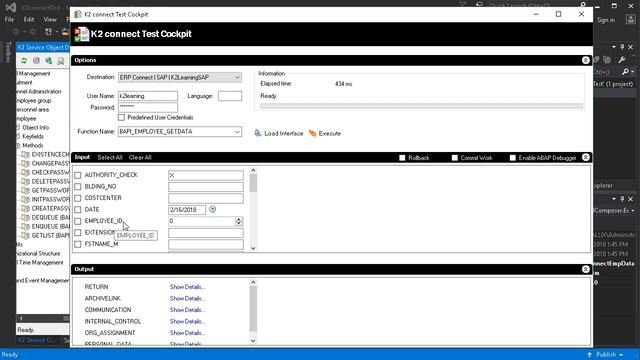
Task: Enable the Commit Work checkbox
Action: pyautogui.click(x=454, y=158)
